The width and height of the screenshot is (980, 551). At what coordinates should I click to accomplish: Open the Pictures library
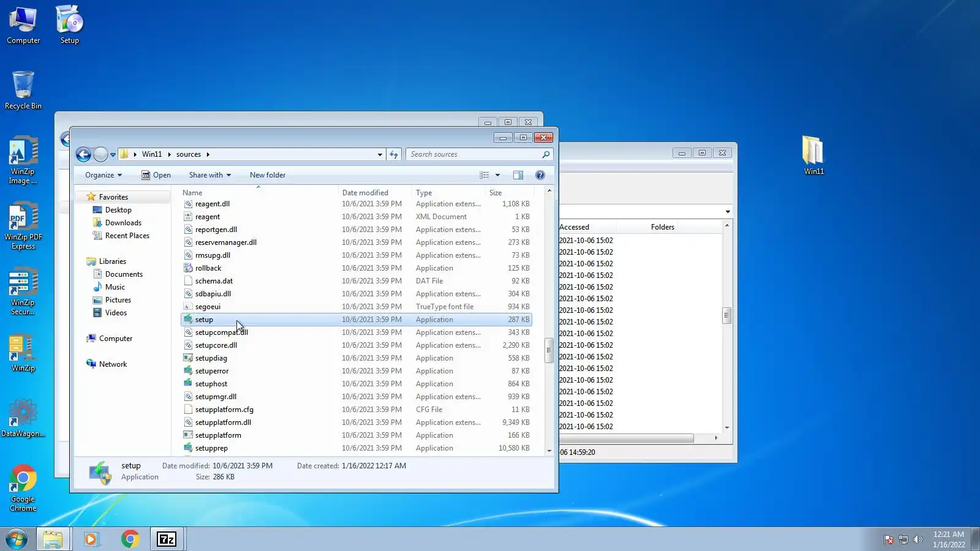[118, 300]
